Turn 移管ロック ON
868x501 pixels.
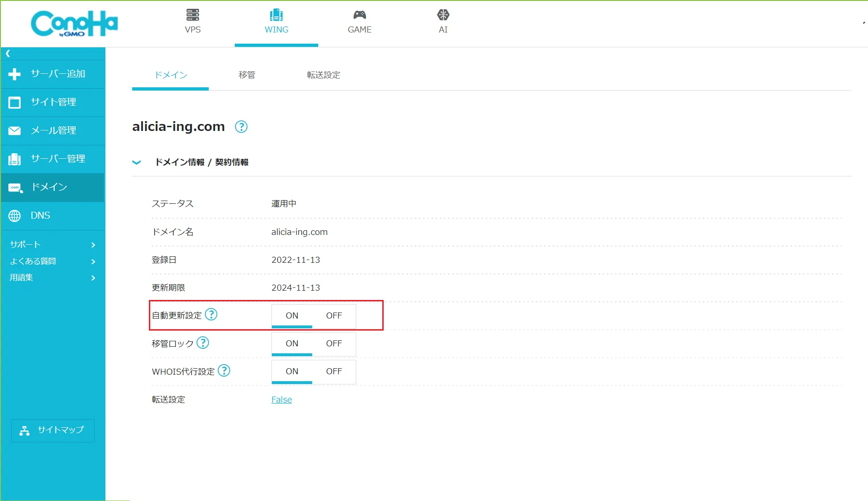click(x=292, y=344)
